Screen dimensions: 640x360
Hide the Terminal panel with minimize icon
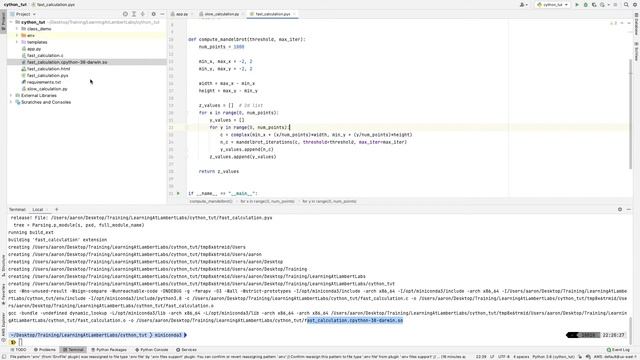(x=629, y=209)
